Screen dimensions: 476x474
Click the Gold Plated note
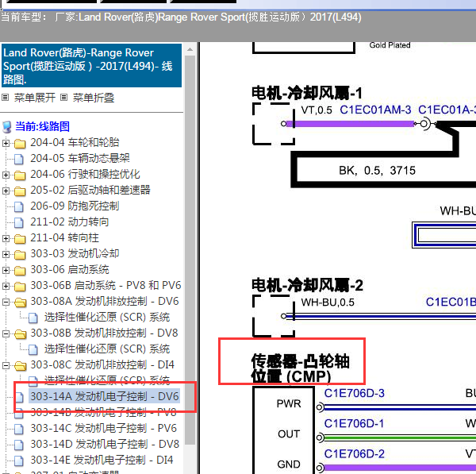[390, 45]
